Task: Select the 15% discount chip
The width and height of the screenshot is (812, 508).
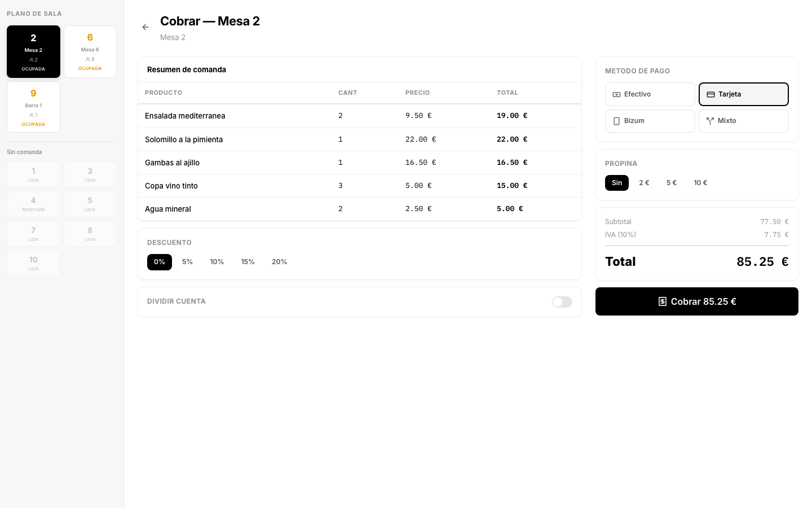Action: click(248, 262)
